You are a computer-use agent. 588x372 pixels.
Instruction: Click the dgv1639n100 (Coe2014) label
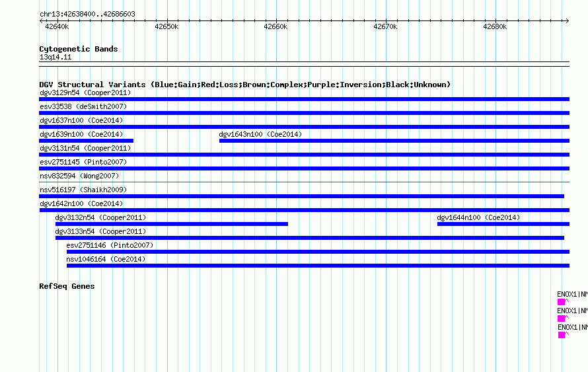click(x=81, y=134)
